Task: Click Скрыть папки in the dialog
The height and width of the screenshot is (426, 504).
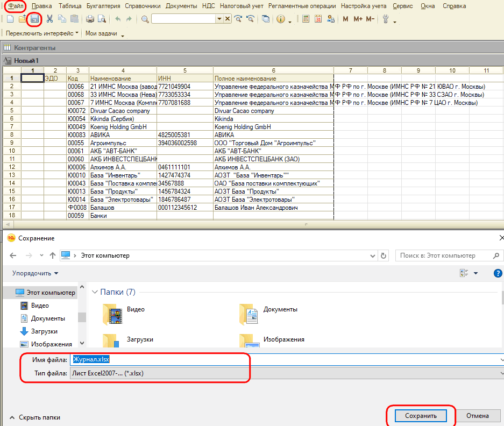Action: [35, 417]
